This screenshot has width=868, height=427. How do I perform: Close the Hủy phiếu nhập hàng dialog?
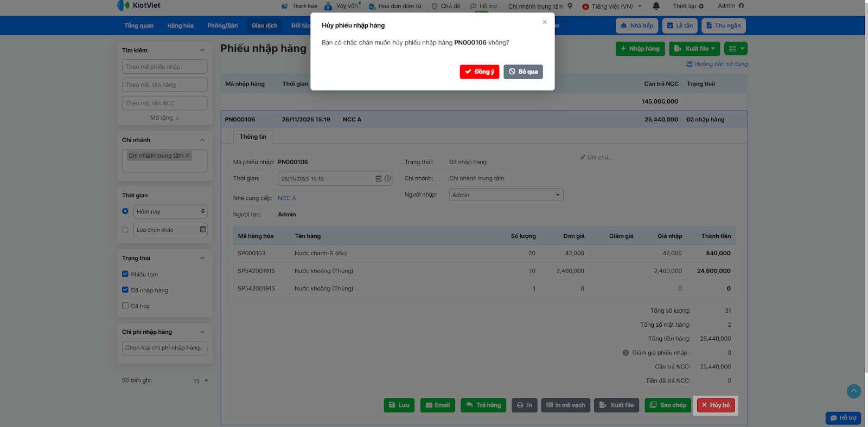pos(545,22)
